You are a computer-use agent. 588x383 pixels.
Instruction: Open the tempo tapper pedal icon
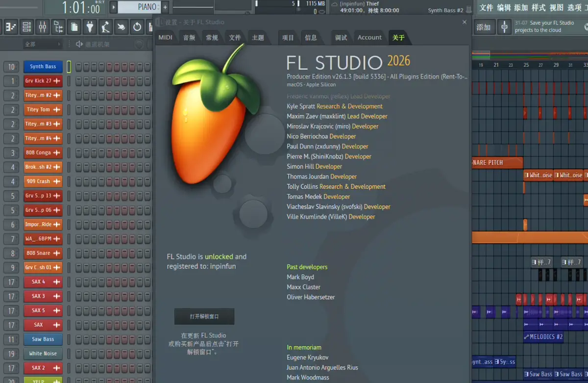pyautogui.click(x=105, y=26)
